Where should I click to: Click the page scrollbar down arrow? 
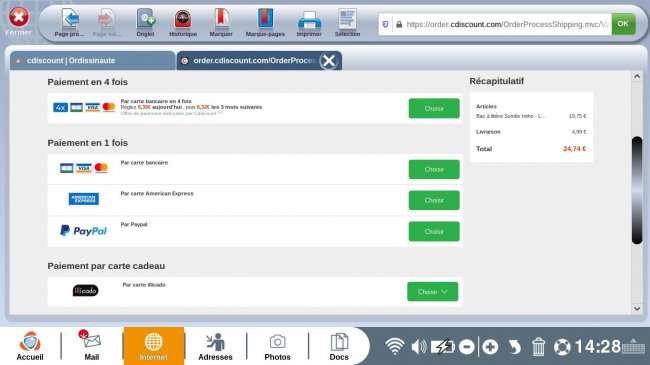click(637, 309)
